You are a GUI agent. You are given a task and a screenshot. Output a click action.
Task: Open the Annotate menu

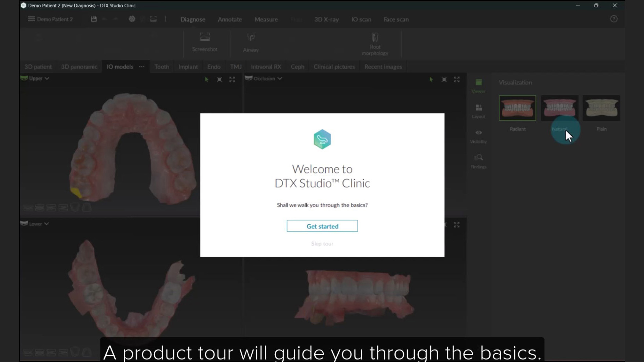pos(230,19)
